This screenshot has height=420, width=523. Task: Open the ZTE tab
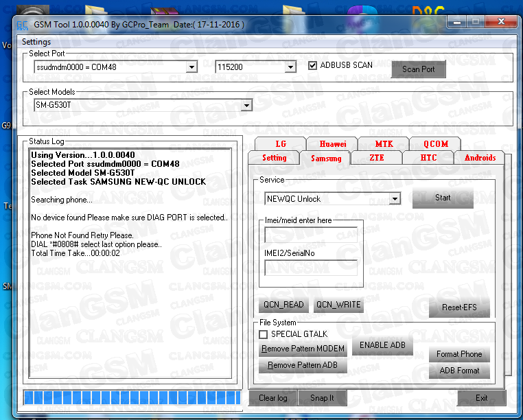pyautogui.click(x=377, y=157)
